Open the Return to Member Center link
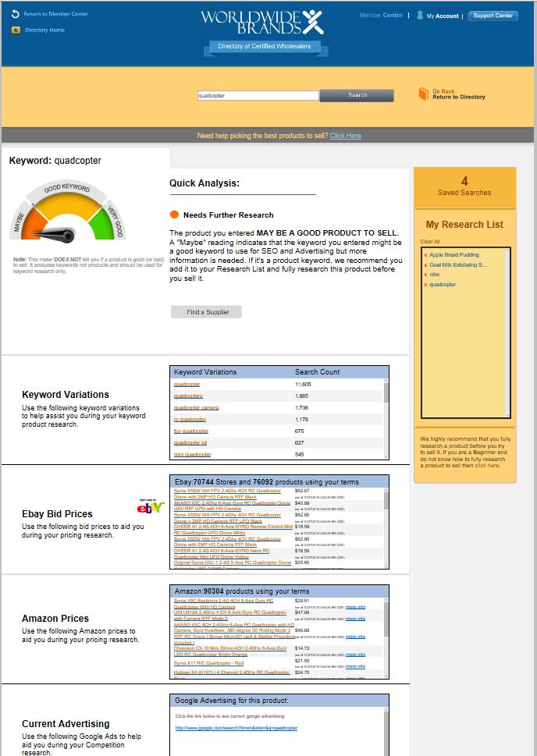This screenshot has width=537, height=756. (55, 14)
